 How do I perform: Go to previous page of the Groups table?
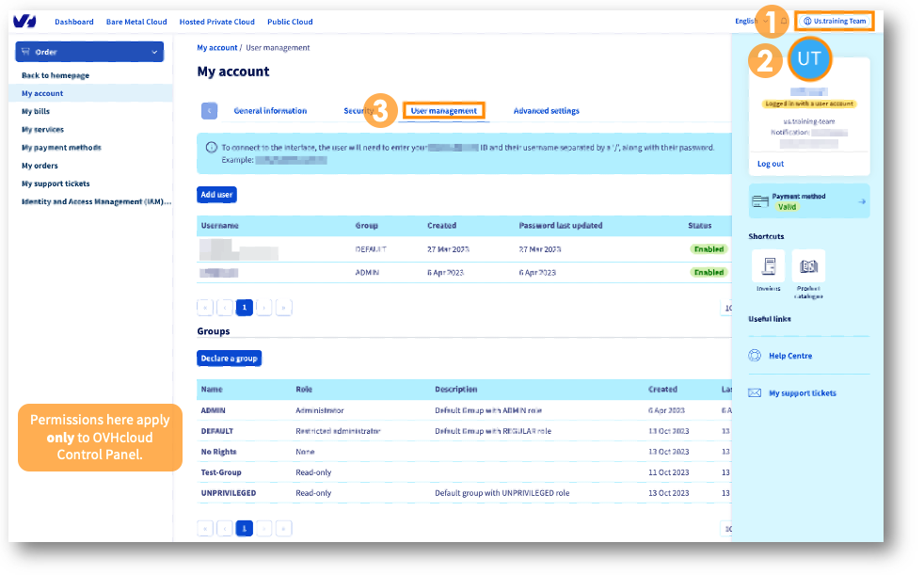(x=225, y=529)
